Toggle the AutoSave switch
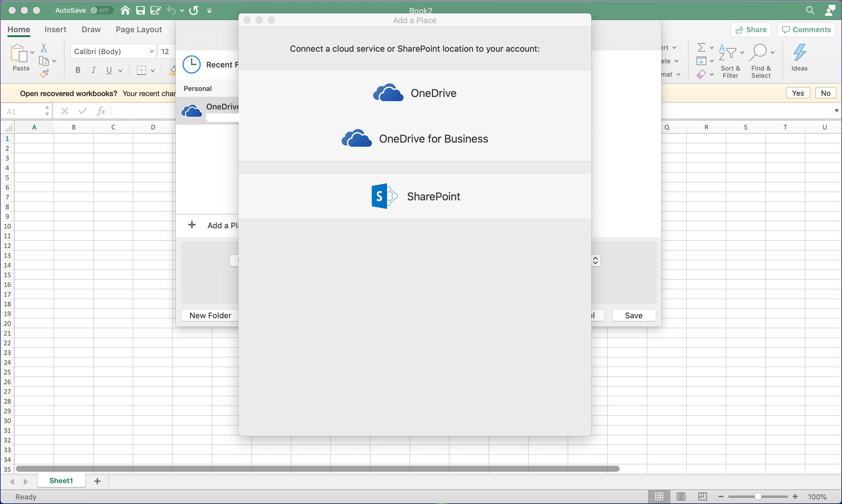Image resolution: width=842 pixels, height=504 pixels. [101, 11]
